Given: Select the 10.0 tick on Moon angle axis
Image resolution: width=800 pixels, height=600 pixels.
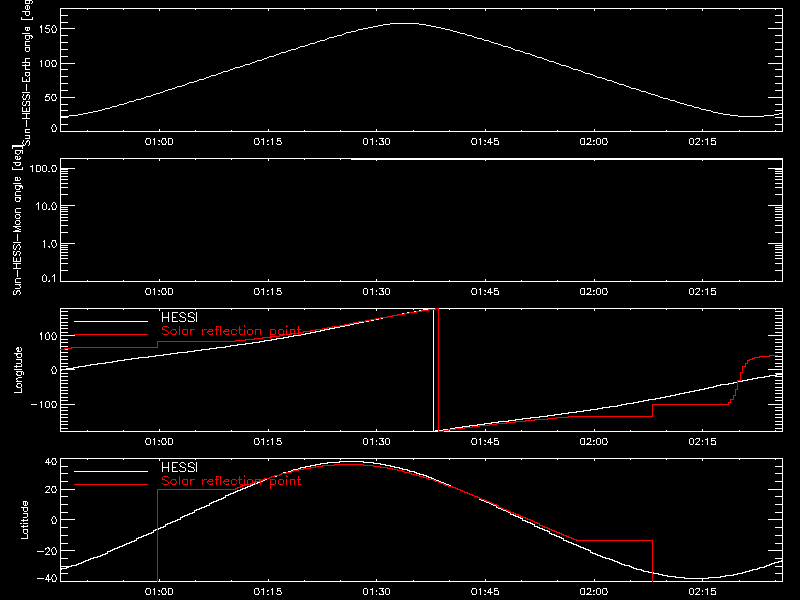Looking at the screenshot, I should click(x=46, y=206).
